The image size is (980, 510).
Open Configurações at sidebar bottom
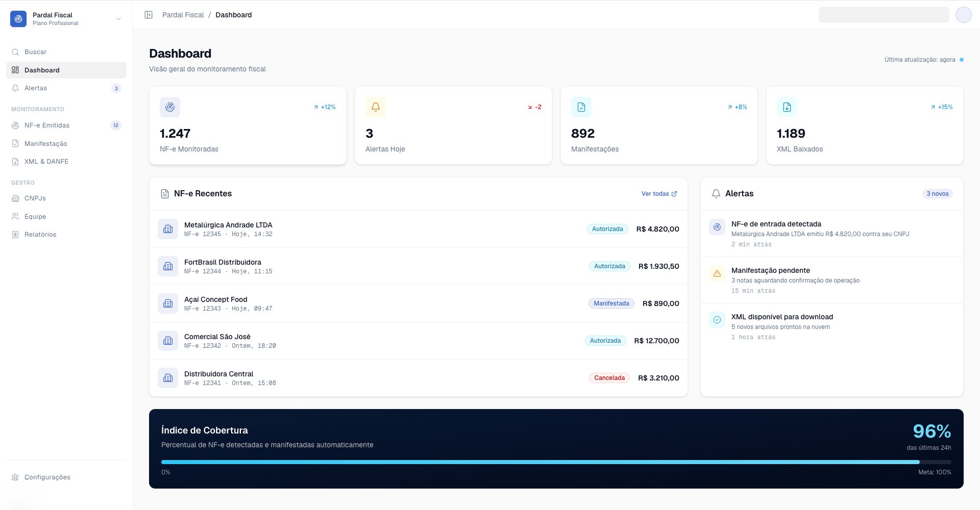pos(66,477)
